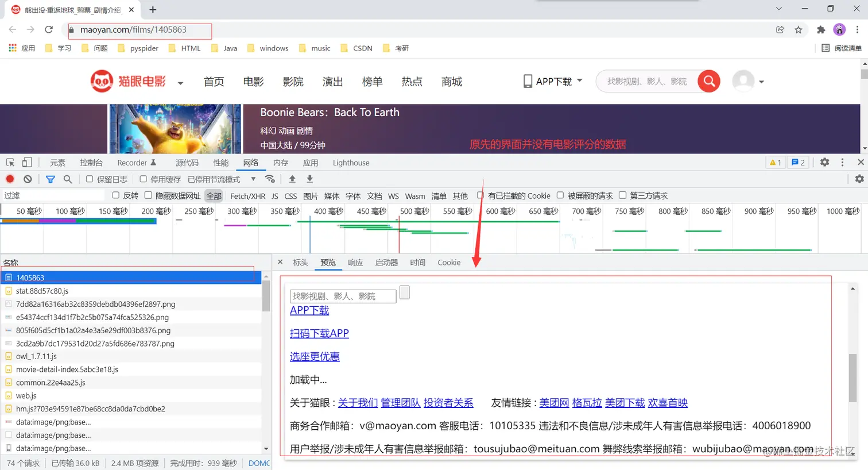Click the 扫码下载APP link in preview
The height and width of the screenshot is (470, 868).
click(x=319, y=333)
